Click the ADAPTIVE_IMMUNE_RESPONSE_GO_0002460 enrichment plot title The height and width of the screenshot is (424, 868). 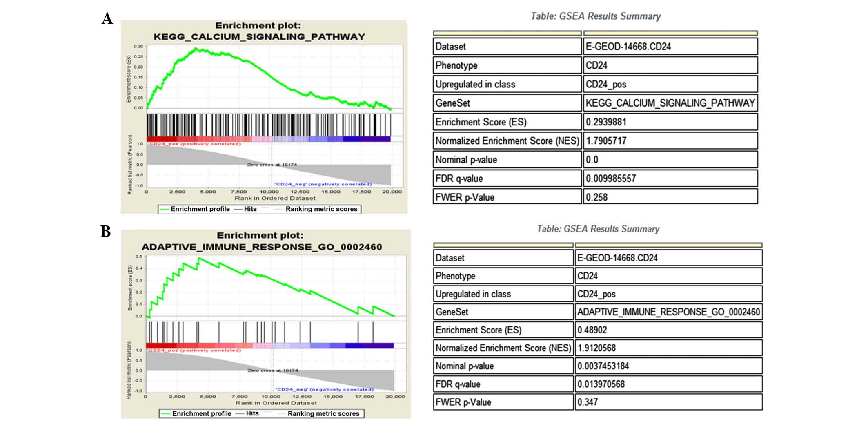click(x=262, y=247)
